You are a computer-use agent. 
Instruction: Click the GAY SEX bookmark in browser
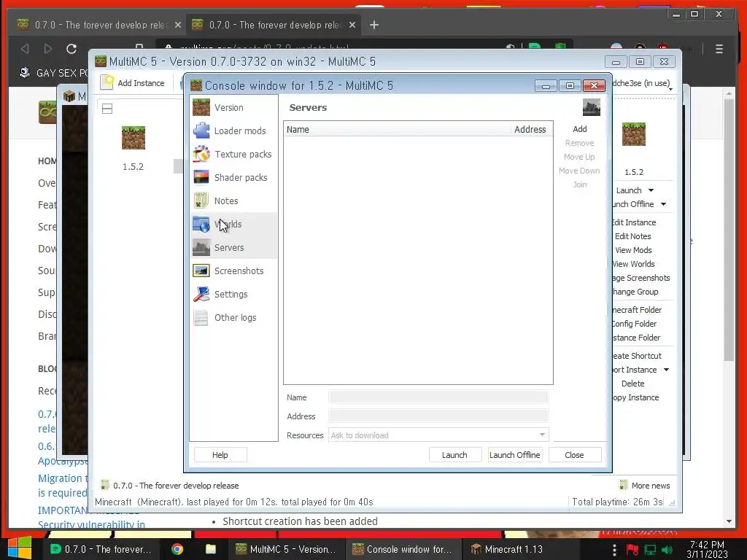pos(53,73)
